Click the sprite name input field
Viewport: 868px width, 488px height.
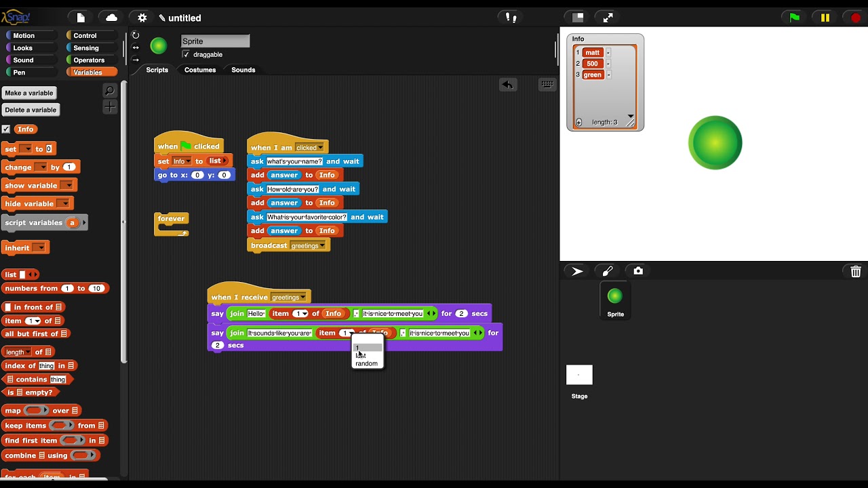pos(216,41)
